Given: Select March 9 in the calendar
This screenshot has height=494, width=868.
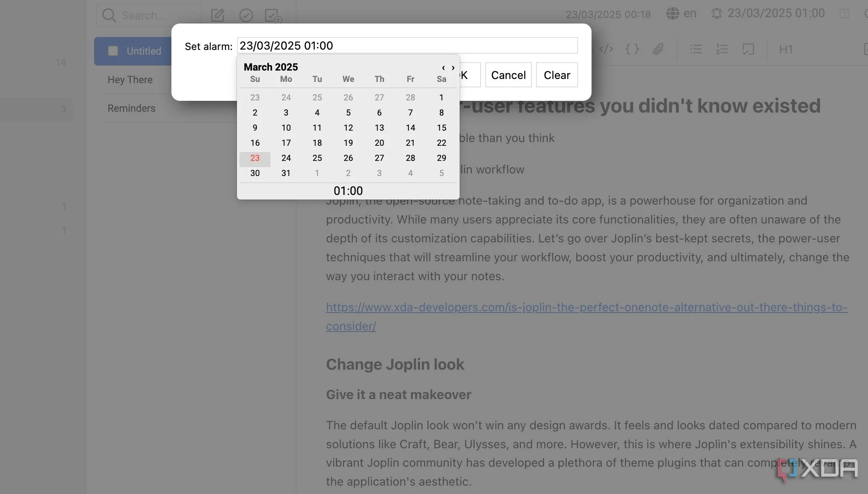Looking at the screenshot, I should tap(255, 128).
